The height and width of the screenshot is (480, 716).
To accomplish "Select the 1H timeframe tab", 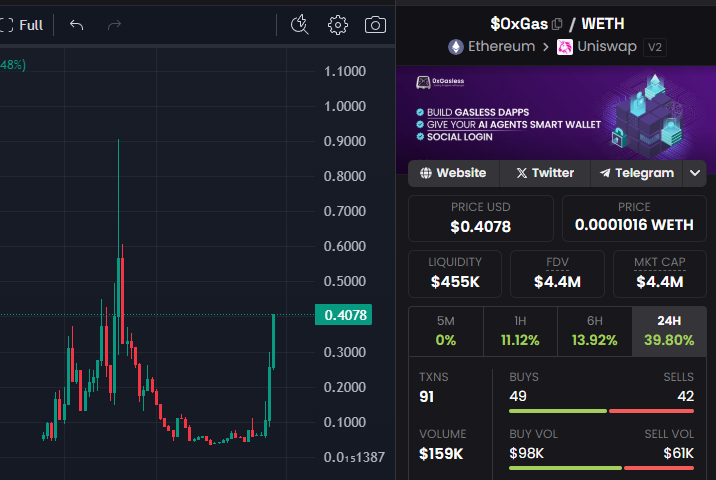I will pos(520,331).
